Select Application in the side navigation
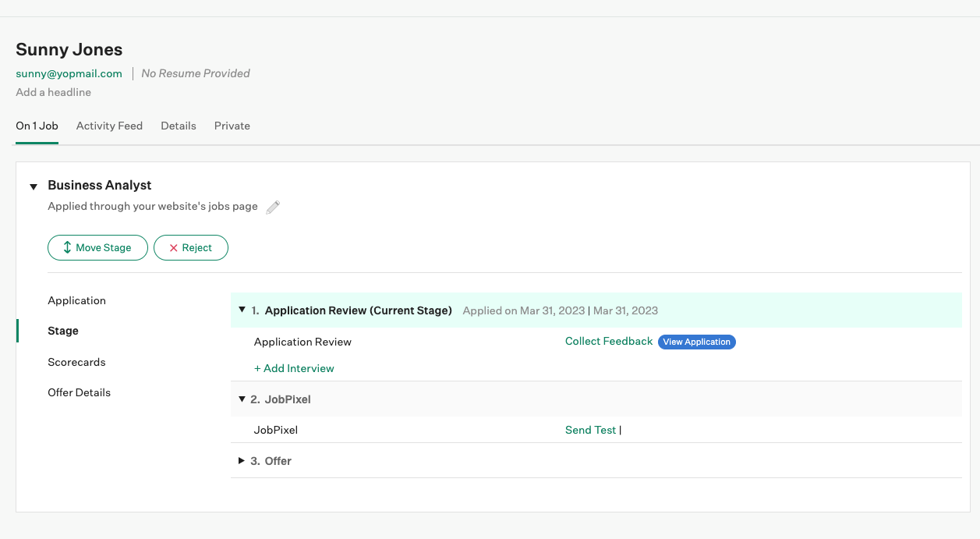Screen dimensions: 980x539 pyautogui.click(x=76, y=300)
